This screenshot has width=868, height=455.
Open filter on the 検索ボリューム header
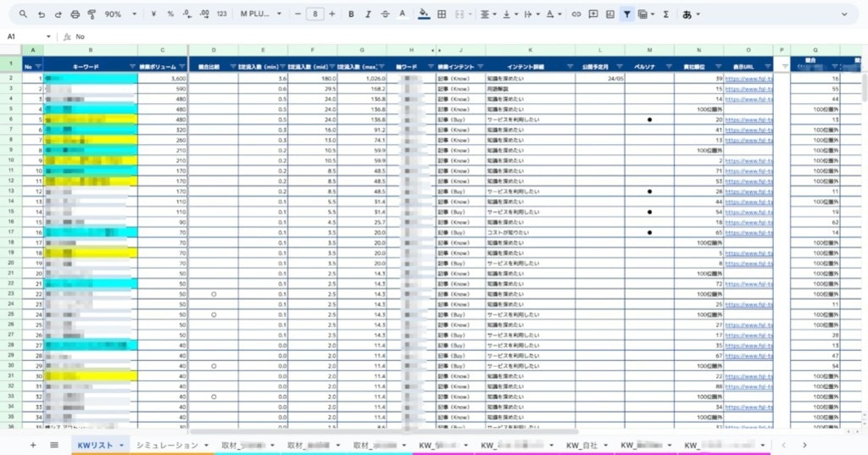tap(182, 67)
